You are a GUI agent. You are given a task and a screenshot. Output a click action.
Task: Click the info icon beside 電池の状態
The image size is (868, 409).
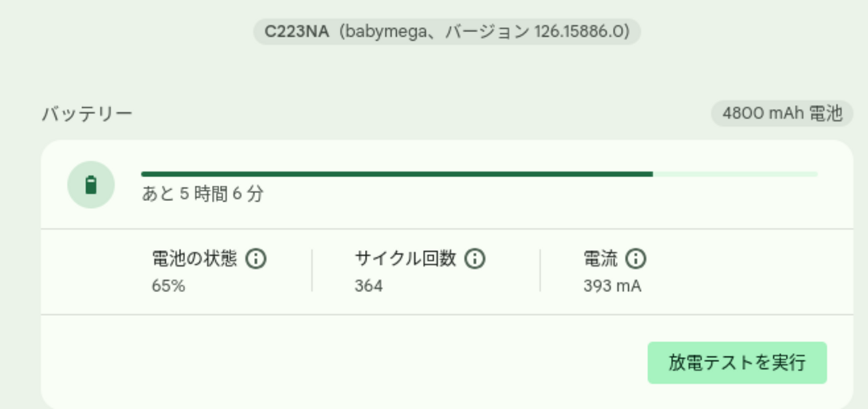[256, 259]
